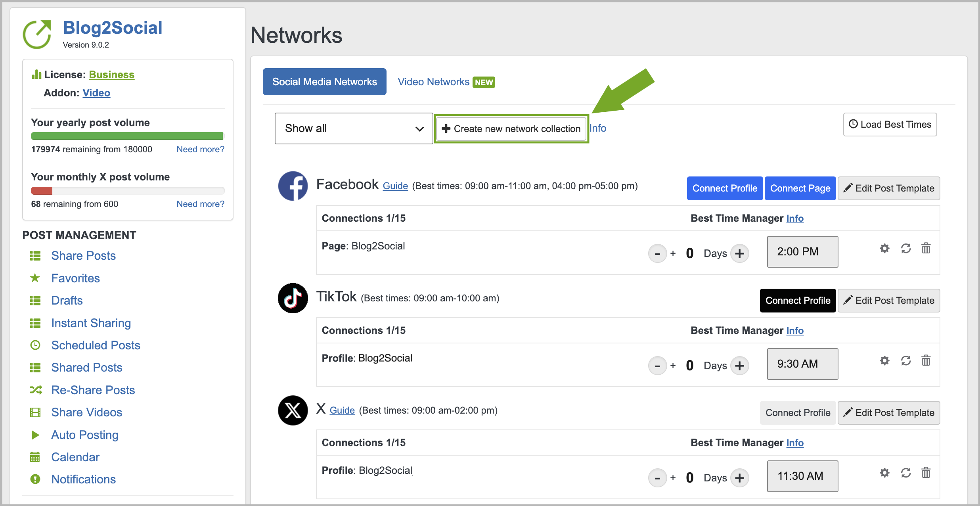Click Load Best Times button
The image size is (980, 506).
[890, 125]
